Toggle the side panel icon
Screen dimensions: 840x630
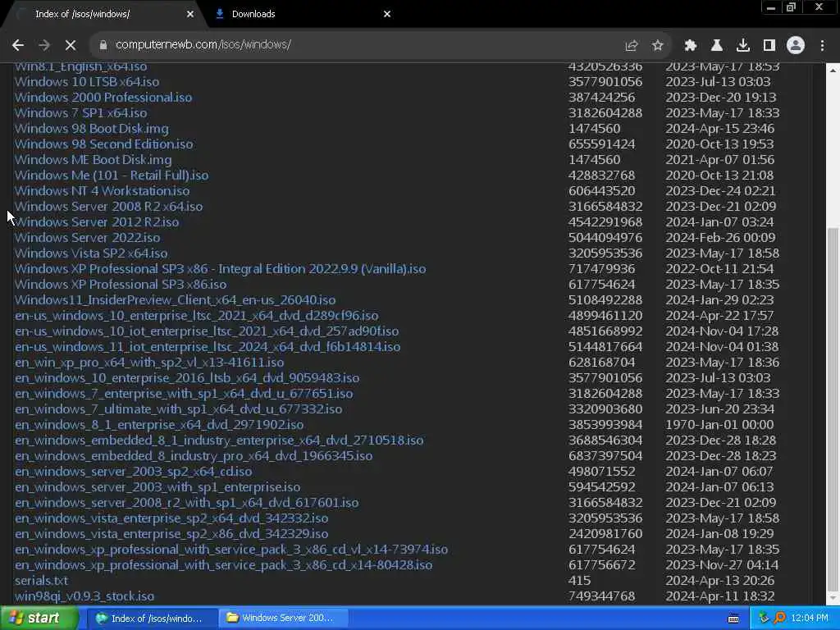click(769, 46)
